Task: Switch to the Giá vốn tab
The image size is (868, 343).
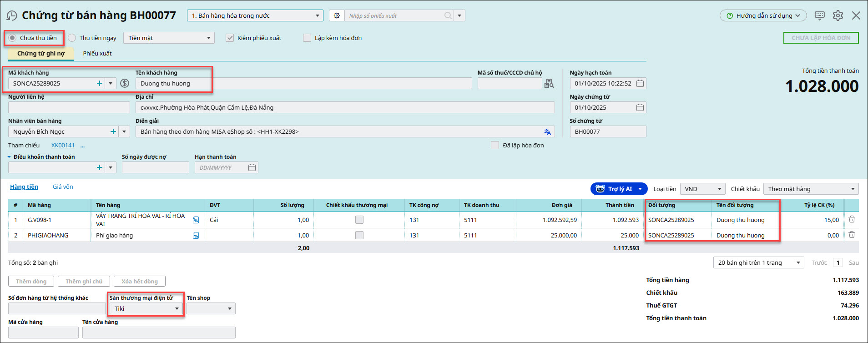Action: click(x=63, y=187)
